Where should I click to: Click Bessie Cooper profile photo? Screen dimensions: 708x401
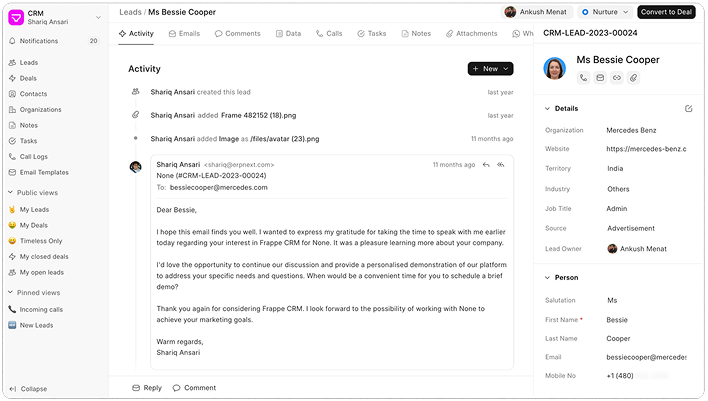pos(554,69)
